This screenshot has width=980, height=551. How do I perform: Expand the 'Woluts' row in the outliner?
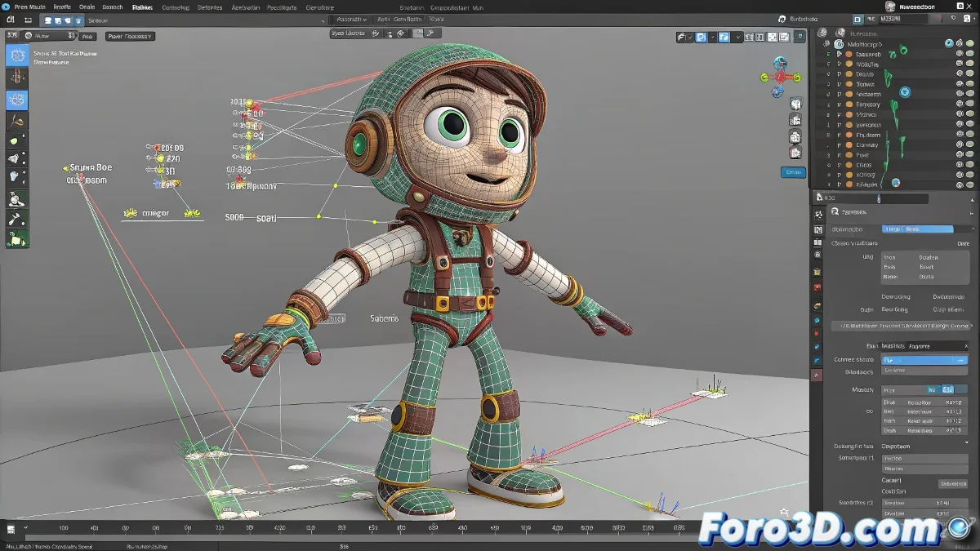839,64
